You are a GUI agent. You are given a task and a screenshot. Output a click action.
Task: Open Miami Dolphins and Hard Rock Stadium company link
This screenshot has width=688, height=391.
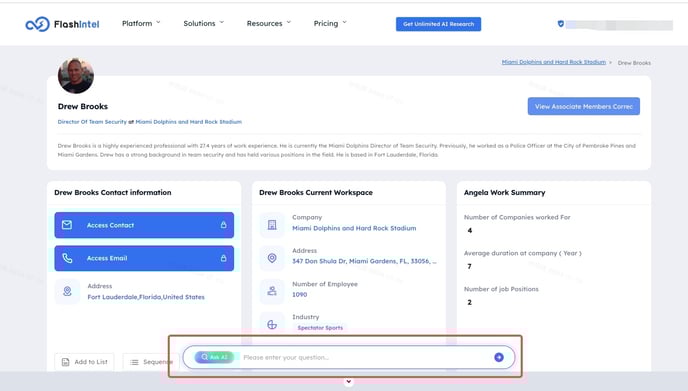click(x=354, y=228)
